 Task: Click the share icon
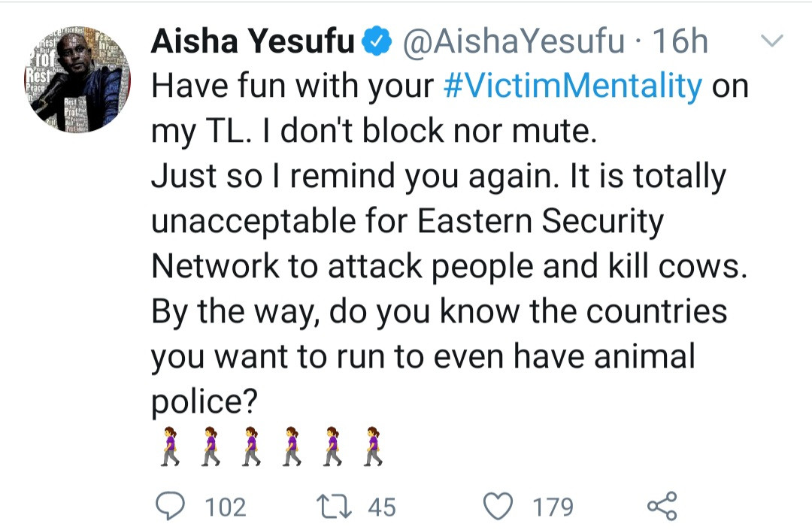click(x=662, y=506)
